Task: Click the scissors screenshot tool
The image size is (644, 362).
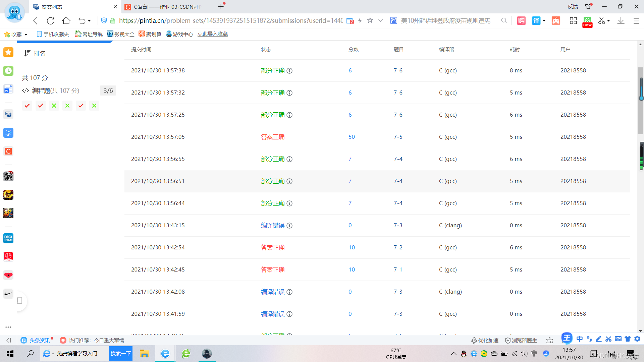Action: click(602, 21)
